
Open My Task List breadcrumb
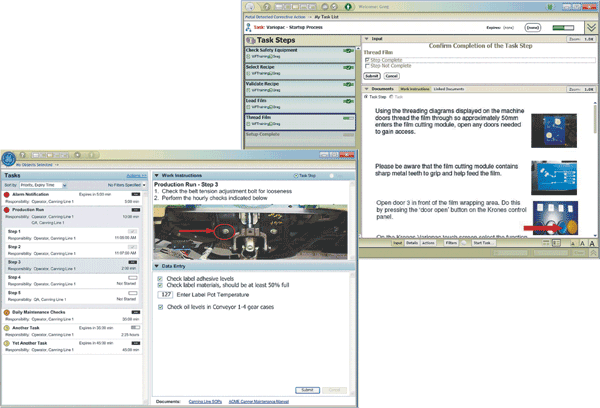click(x=326, y=17)
